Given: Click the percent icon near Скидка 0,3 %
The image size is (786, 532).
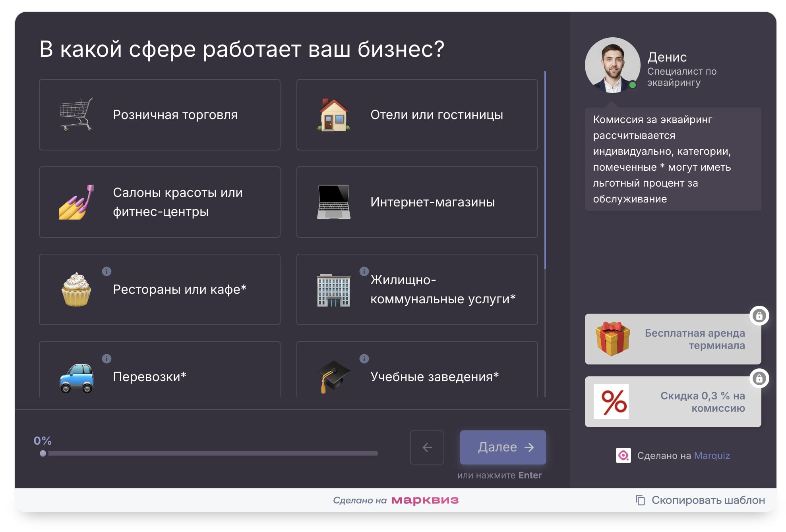Looking at the screenshot, I should click(x=611, y=402).
